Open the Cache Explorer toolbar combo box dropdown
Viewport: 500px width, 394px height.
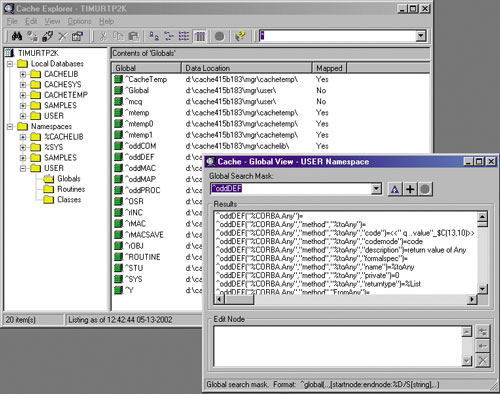pyautogui.click(x=421, y=36)
